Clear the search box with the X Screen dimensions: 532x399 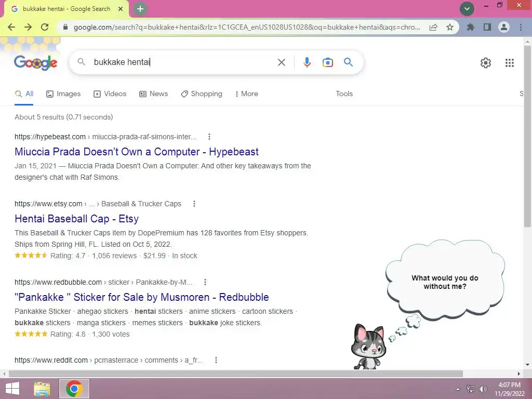point(282,62)
